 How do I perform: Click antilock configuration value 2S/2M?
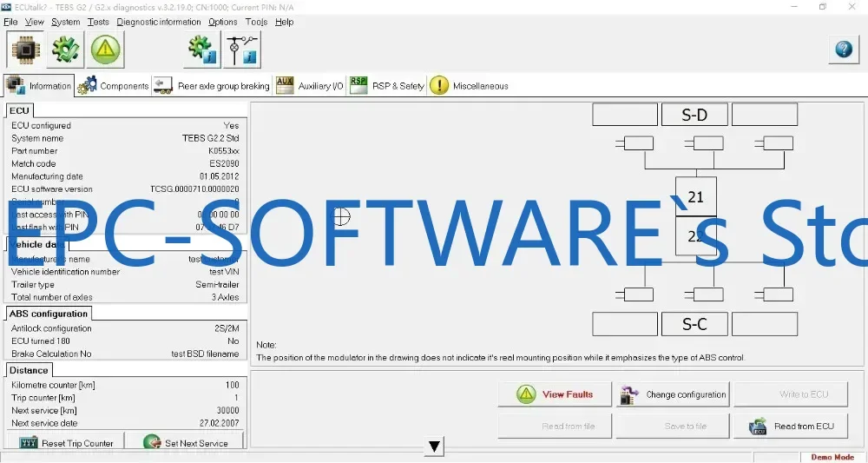coord(227,328)
